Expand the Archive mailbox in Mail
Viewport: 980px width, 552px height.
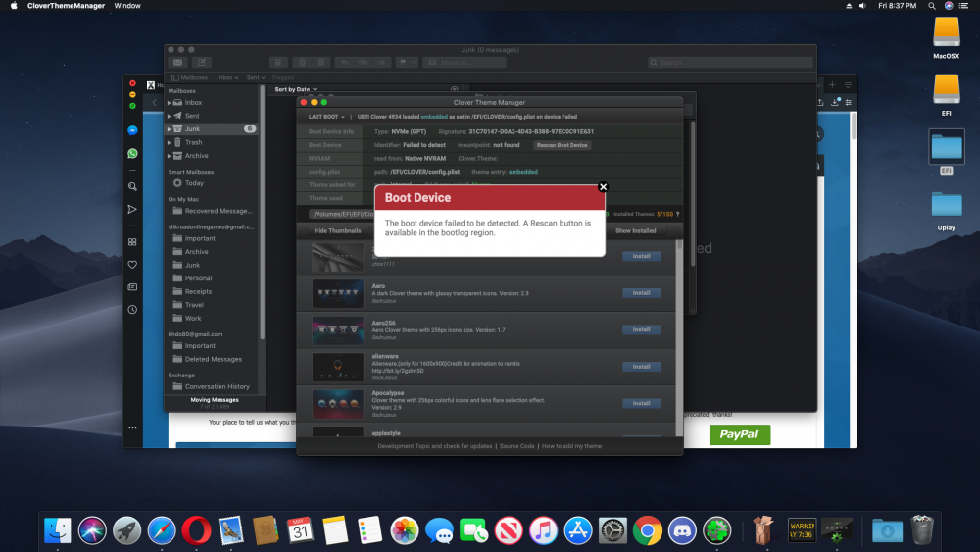(170, 156)
